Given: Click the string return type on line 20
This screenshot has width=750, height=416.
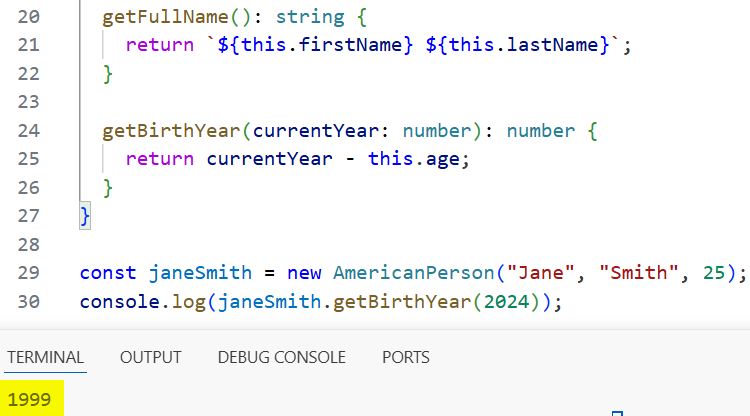Looking at the screenshot, I should [310, 18].
